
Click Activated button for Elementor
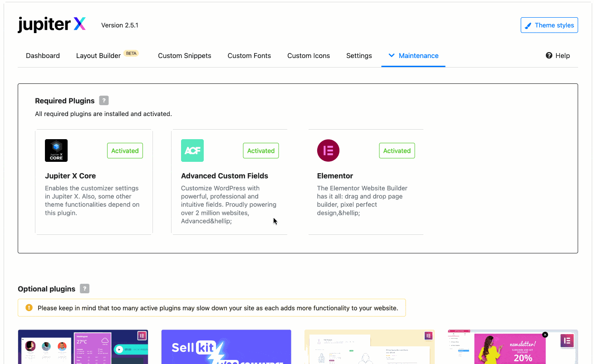tap(397, 151)
